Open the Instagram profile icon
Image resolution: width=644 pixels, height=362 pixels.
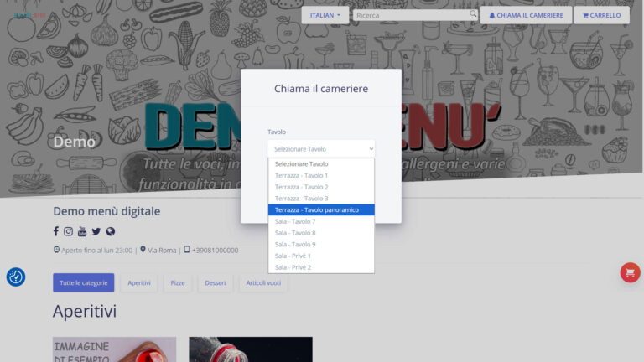click(x=69, y=231)
